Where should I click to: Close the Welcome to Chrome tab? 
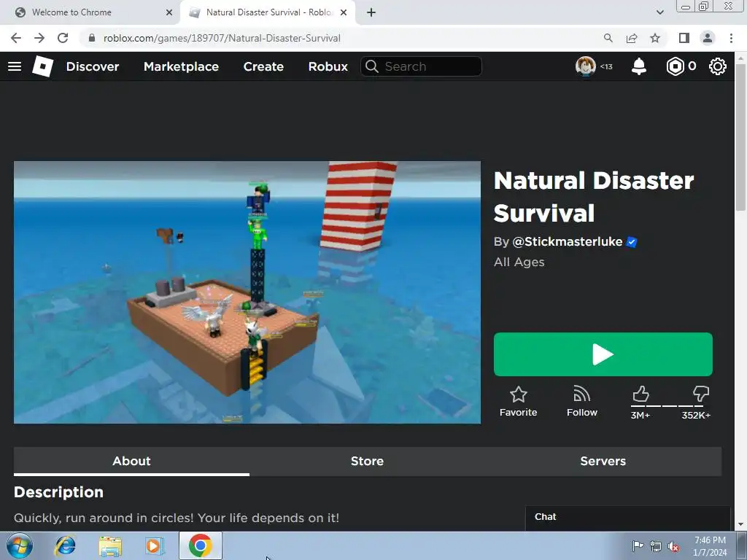coord(169,12)
